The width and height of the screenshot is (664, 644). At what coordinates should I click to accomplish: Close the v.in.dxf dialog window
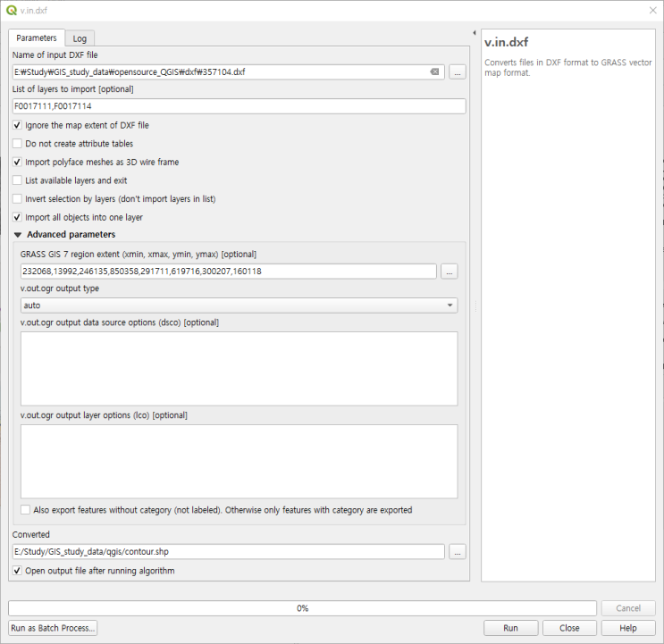[653, 11]
